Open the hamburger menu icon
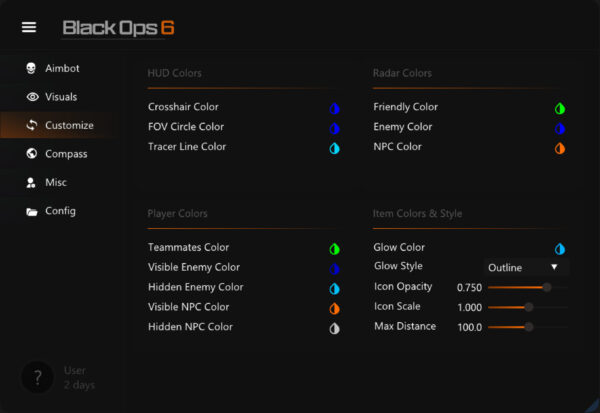This screenshot has height=413, width=600. click(x=29, y=27)
